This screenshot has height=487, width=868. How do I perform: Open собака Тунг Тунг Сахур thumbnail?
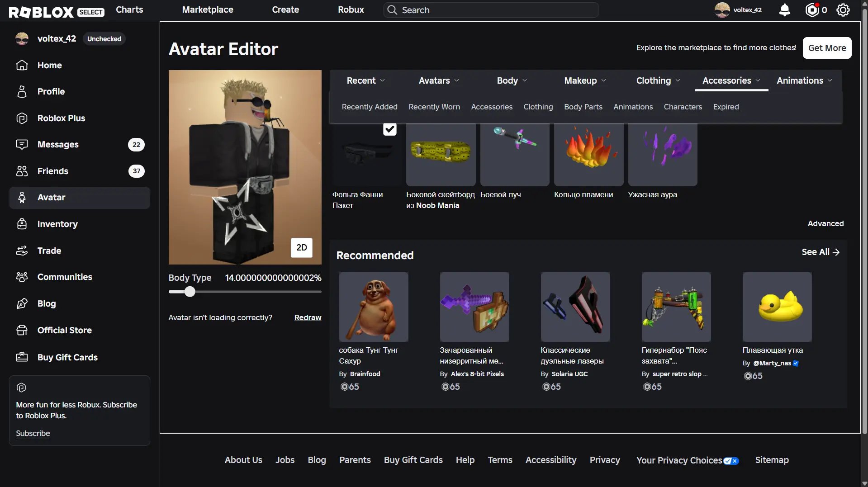click(374, 307)
